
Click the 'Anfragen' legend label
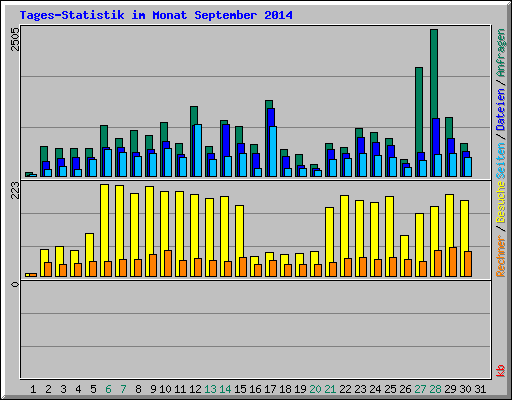click(501, 53)
